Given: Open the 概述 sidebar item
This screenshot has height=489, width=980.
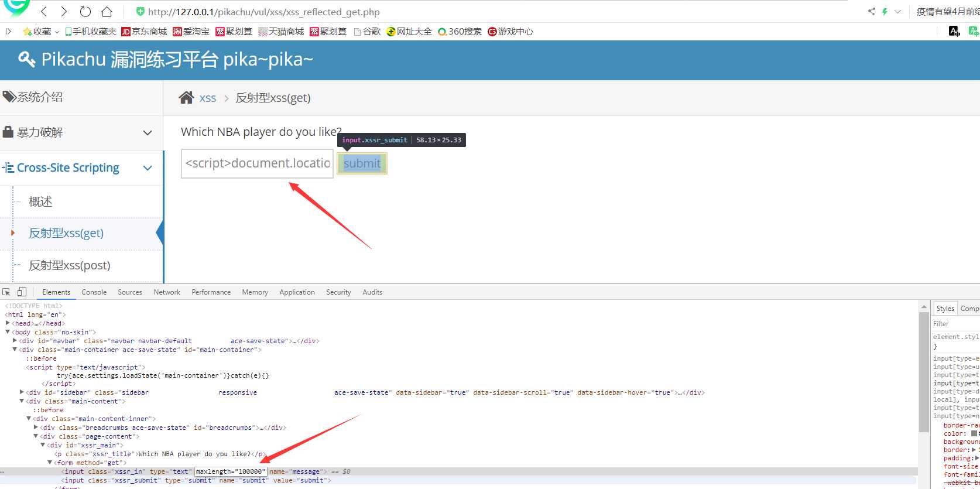Looking at the screenshot, I should [x=40, y=201].
